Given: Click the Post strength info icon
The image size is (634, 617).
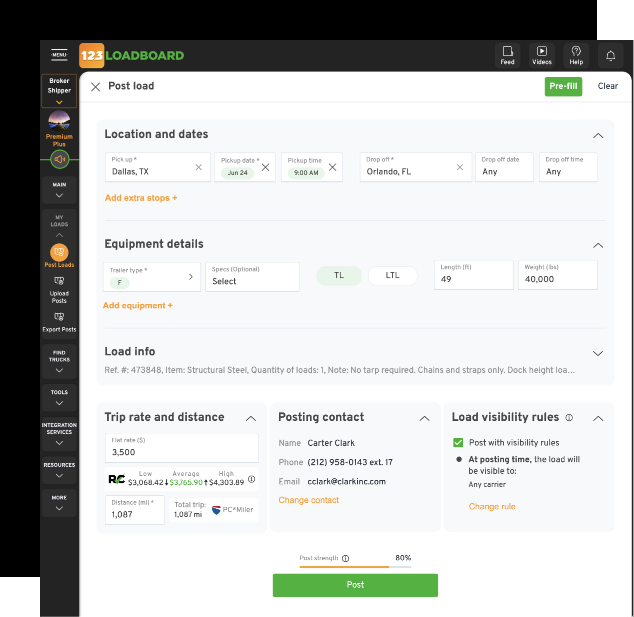Looking at the screenshot, I should tap(345, 558).
